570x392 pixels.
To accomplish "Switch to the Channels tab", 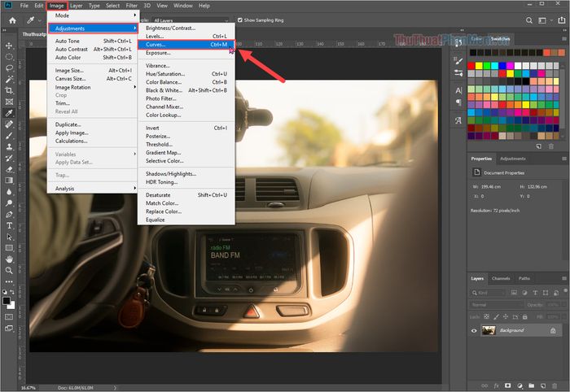I will 501,278.
